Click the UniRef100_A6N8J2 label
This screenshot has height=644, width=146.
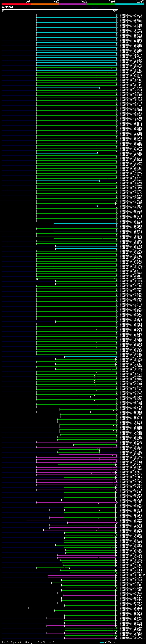pos(131,158)
